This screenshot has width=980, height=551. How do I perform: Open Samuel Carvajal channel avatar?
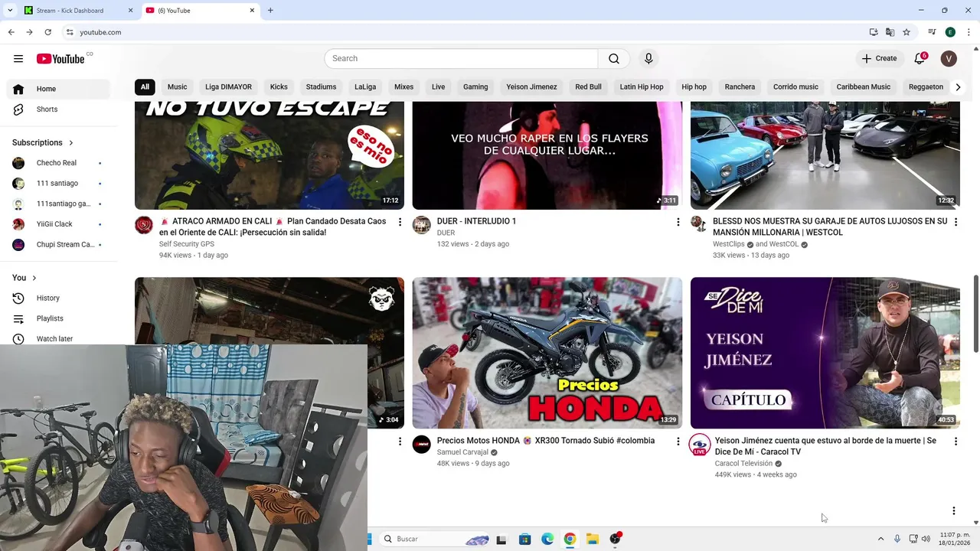click(x=422, y=445)
